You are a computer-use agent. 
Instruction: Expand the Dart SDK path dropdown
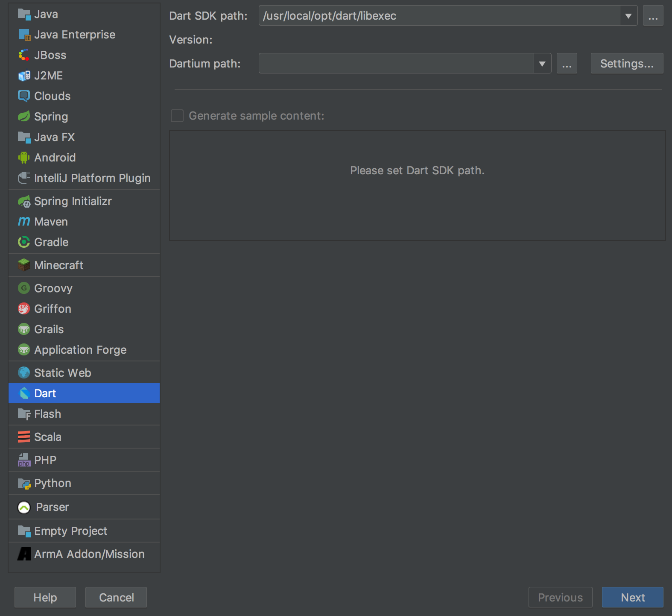(628, 16)
